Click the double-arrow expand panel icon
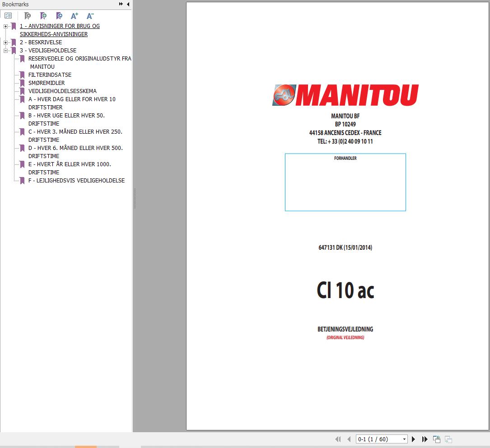490x448 pixels. click(121, 4)
